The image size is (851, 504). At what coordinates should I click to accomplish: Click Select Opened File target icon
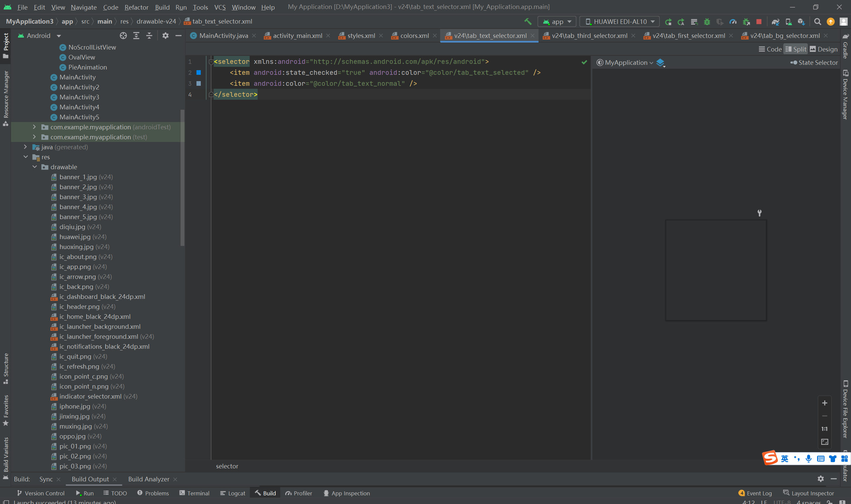123,36
